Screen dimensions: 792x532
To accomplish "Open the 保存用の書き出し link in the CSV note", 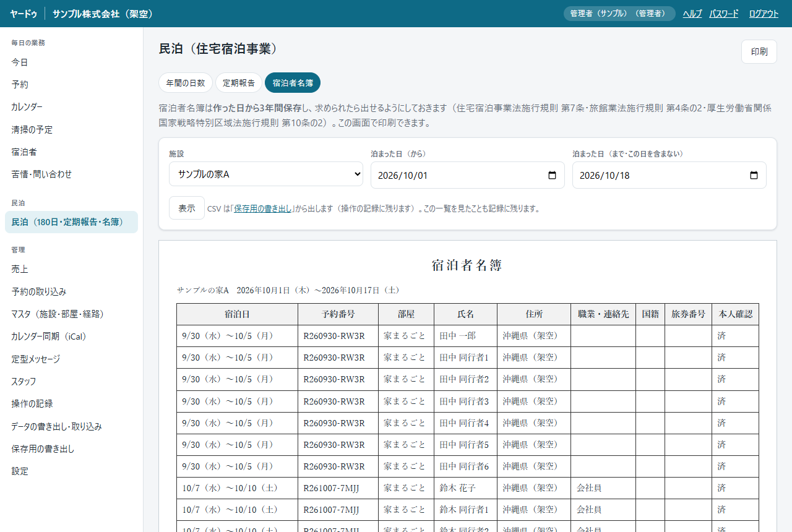I will click(x=262, y=209).
